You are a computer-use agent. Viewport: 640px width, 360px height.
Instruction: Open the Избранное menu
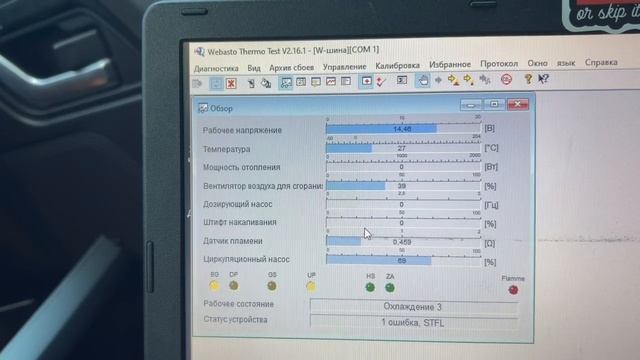point(450,64)
